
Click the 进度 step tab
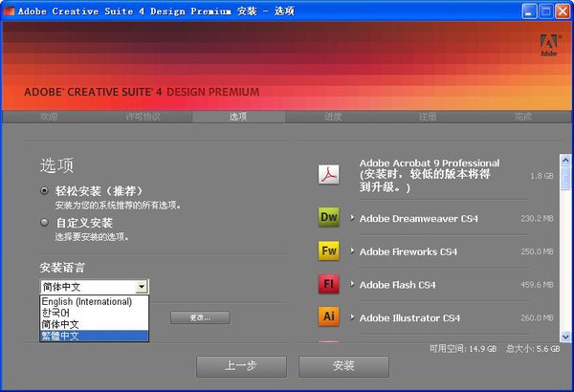click(333, 117)
